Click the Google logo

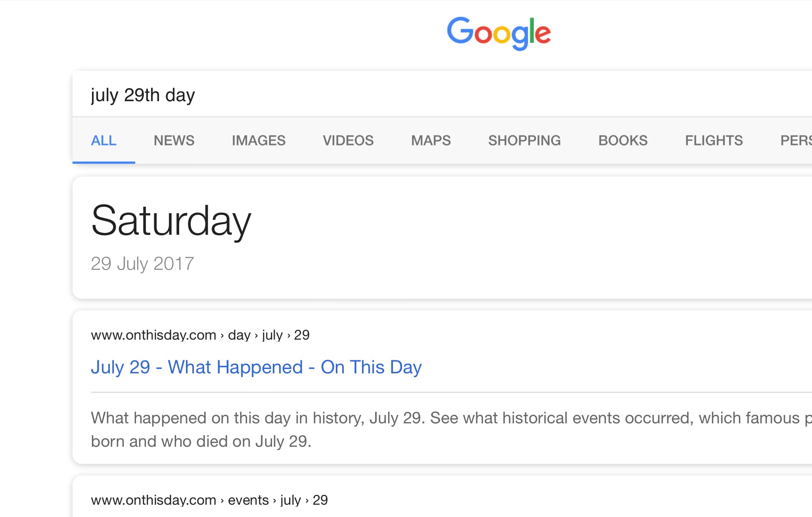[498, 33]
